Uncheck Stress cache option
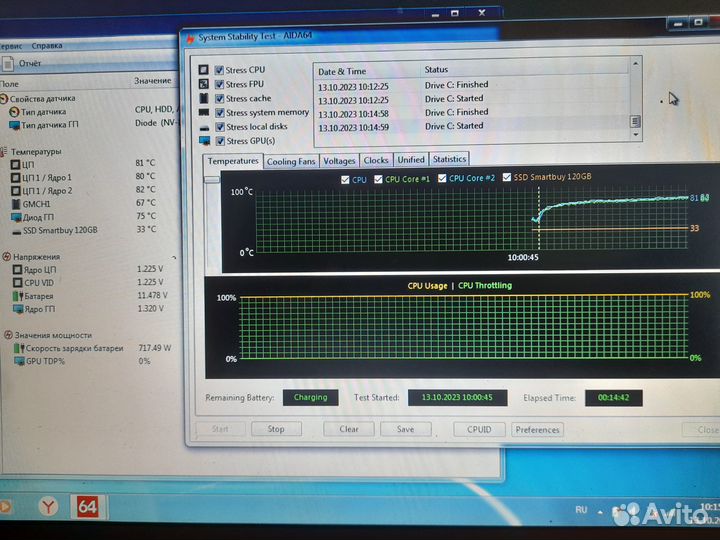The height and width of the screenshot is (540, 720). [x=219, y=98]
